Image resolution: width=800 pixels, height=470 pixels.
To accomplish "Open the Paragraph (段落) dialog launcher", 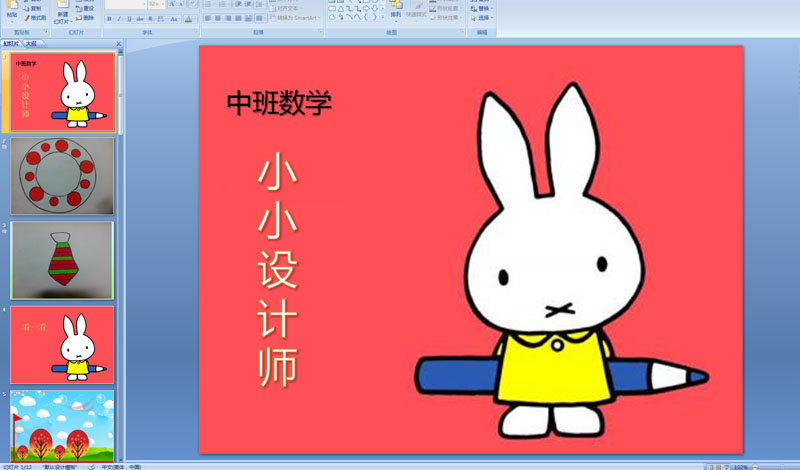I will point(320,31).
